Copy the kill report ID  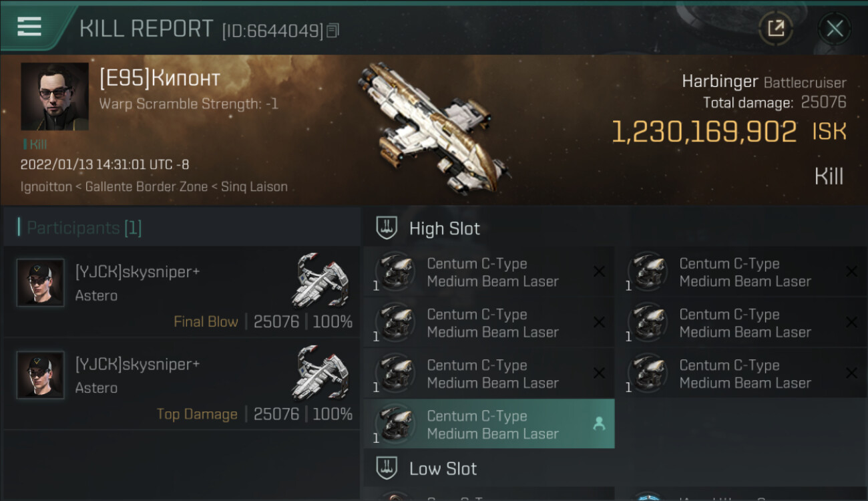[x=333, y=30]
